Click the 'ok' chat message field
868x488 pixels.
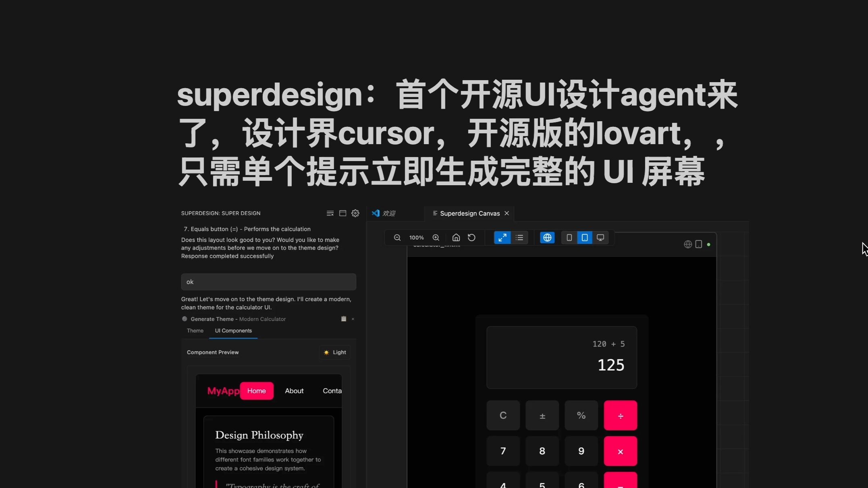tap(268, 282)
